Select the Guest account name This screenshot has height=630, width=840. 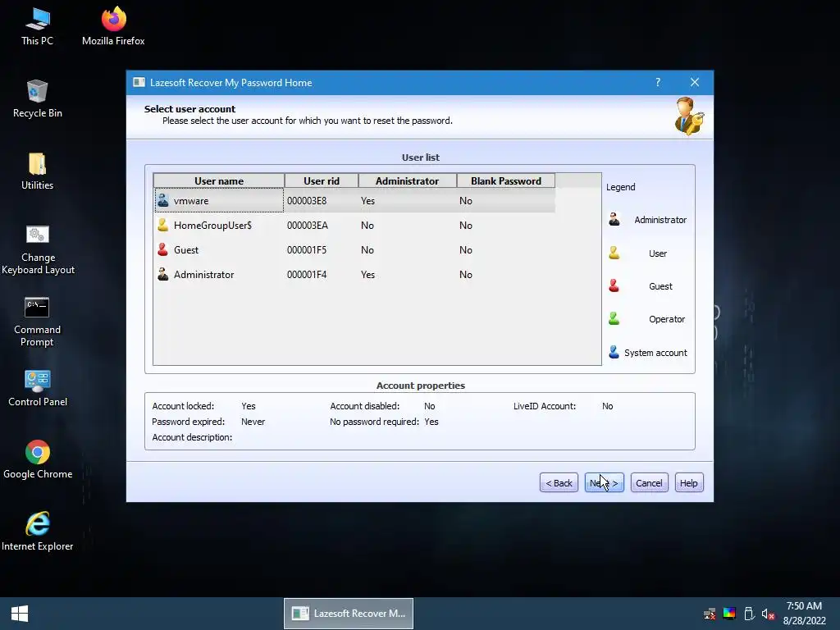click(x=186, y=249)
